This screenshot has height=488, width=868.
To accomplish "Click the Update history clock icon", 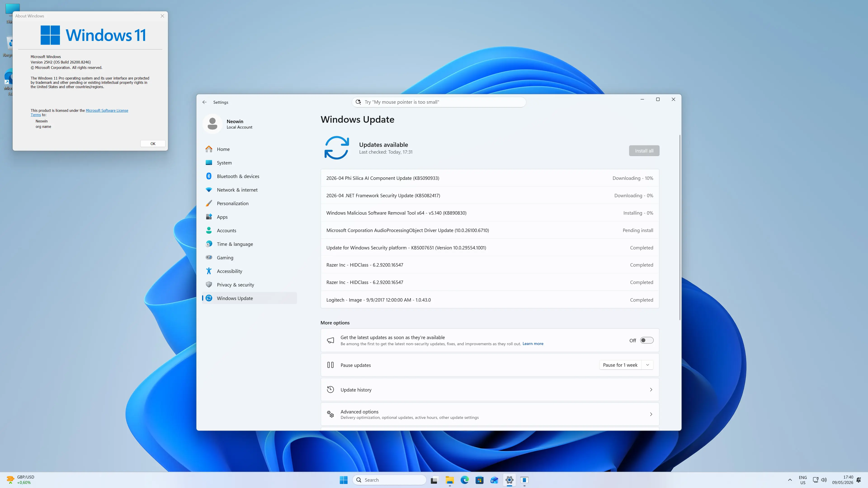I will pyautogui.click(x=330, y=390).
